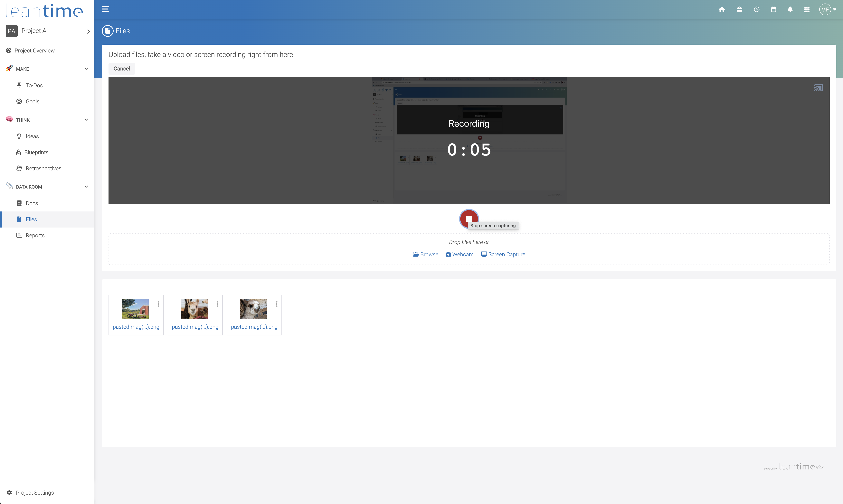Collapse the DATA ROOM section
The height and width of the screenshot is (504, 843).
point(86,186)
